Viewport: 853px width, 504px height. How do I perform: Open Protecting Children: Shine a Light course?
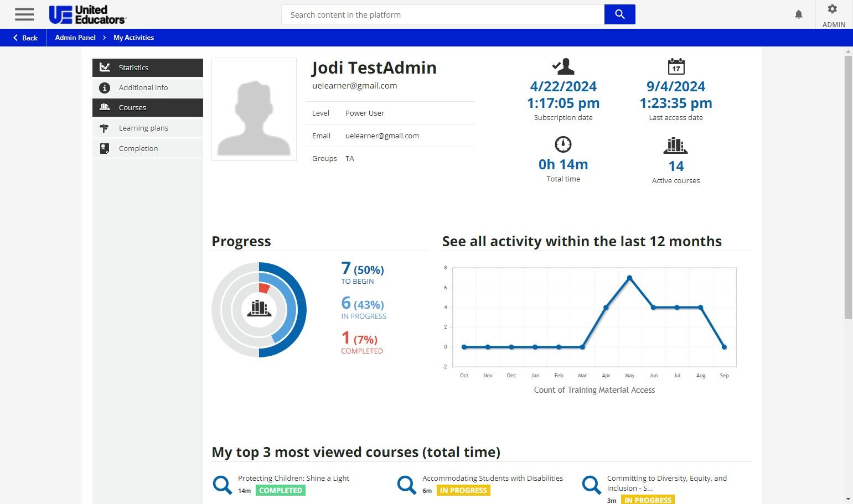293,478
